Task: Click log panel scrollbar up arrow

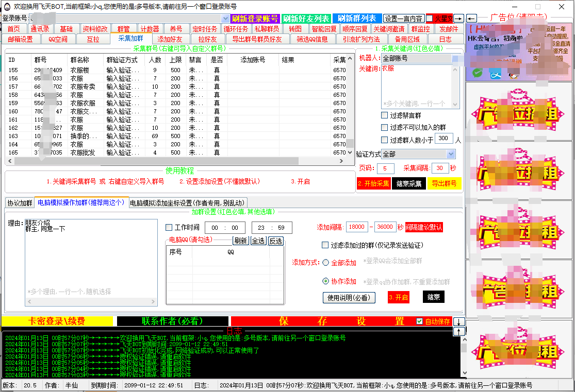Action: click(465, 339)
